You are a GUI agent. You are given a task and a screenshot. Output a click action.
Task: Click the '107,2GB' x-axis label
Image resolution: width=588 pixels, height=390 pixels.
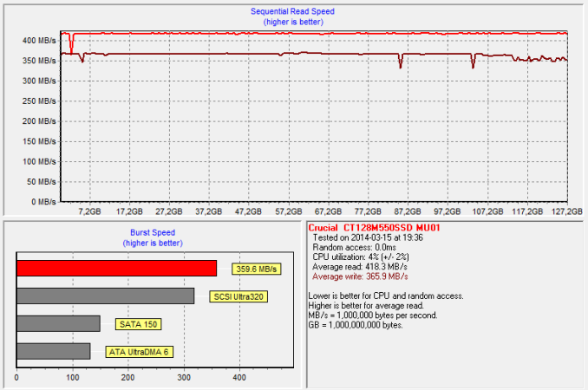click(x=487, y=211)
